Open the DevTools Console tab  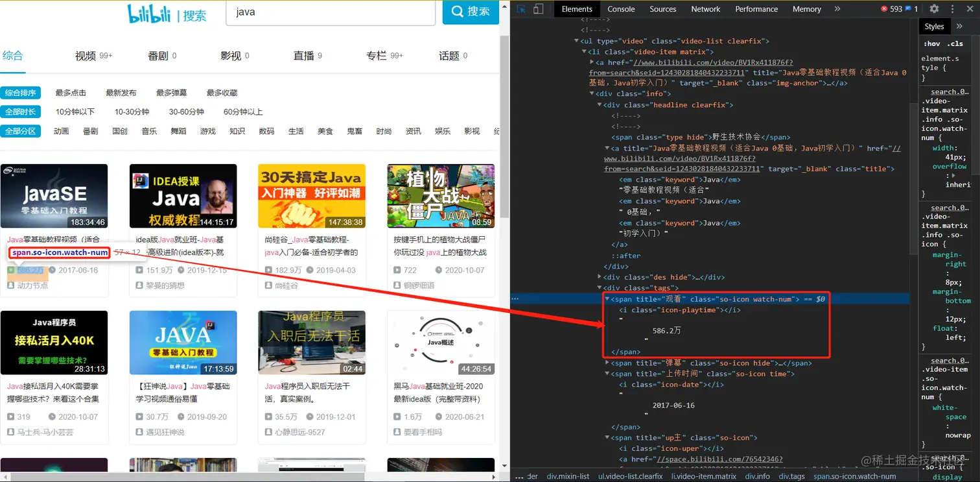621,9
